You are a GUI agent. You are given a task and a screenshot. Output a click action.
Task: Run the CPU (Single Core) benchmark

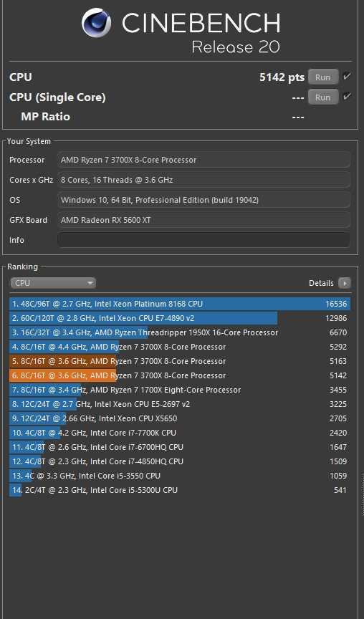(x=323, y=97)
